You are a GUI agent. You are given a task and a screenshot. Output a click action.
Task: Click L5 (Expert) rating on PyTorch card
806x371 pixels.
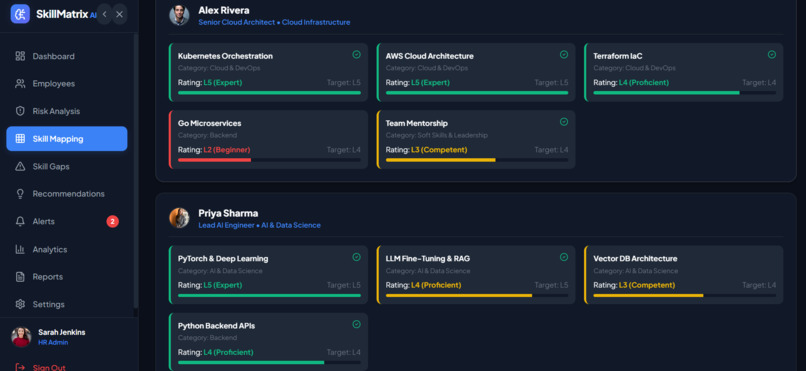(x=223, y=285)
